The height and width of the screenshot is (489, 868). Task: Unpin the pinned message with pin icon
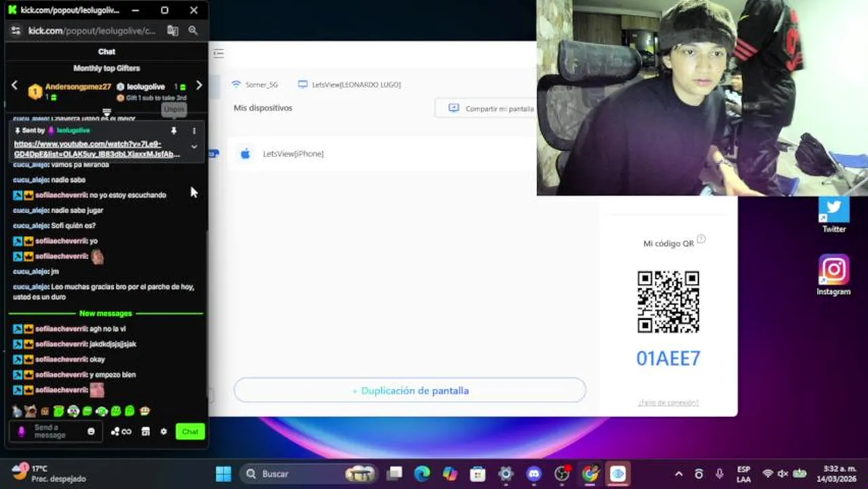coord(174,130)
